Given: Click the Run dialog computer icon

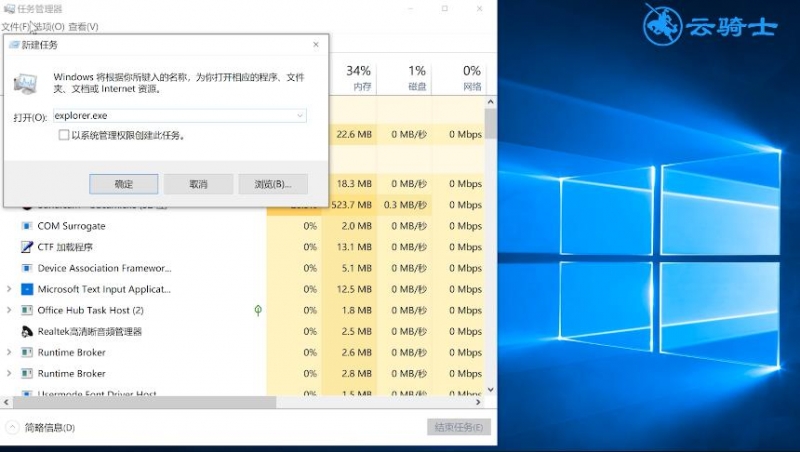Looking at the screenshot, I should click(x=25, y=84).
